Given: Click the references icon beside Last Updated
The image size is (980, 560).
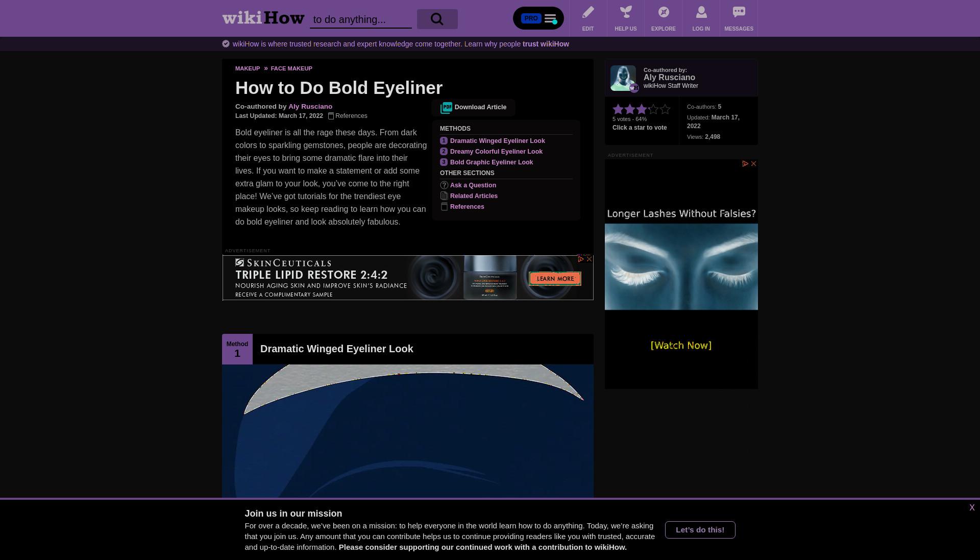Looking at the screenshot, I should (x=331, y=116).
